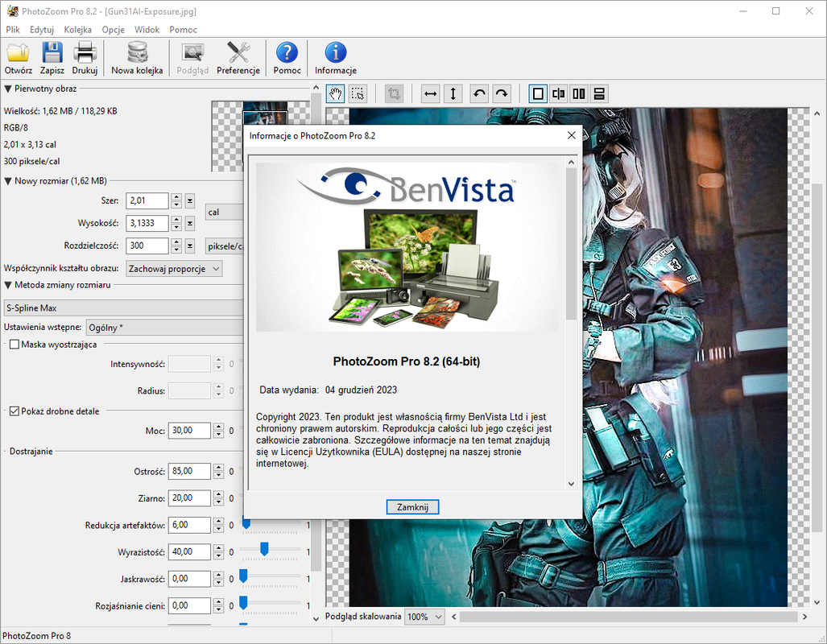Switch to single preview view
827x644 pixels.
(538, 94)
